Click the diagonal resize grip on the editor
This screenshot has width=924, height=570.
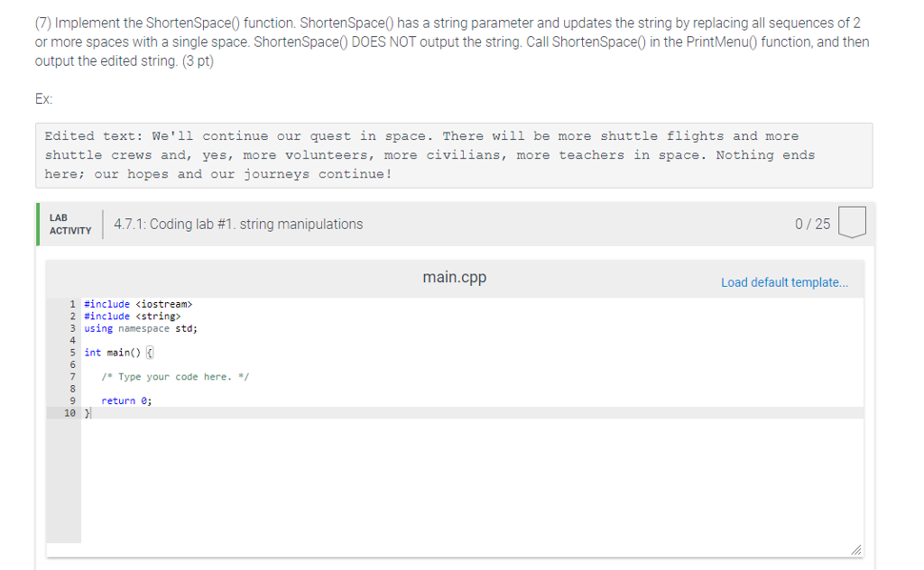856,548
